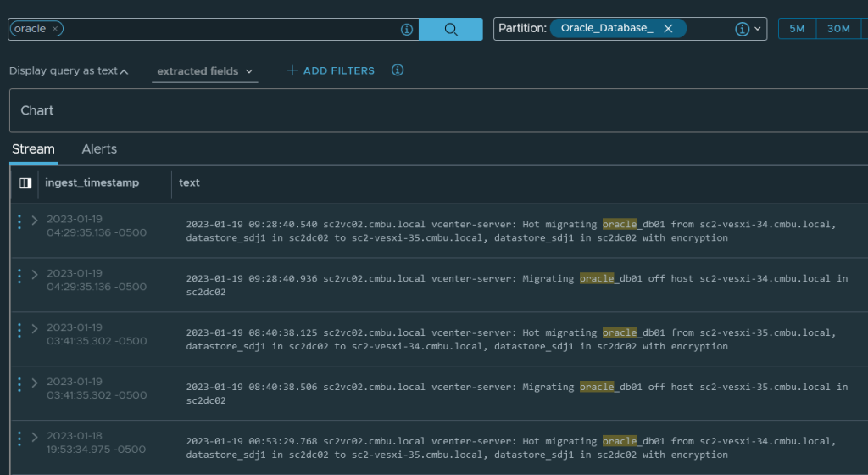
Task: Open the filters info icon
Action: [398, 70]
